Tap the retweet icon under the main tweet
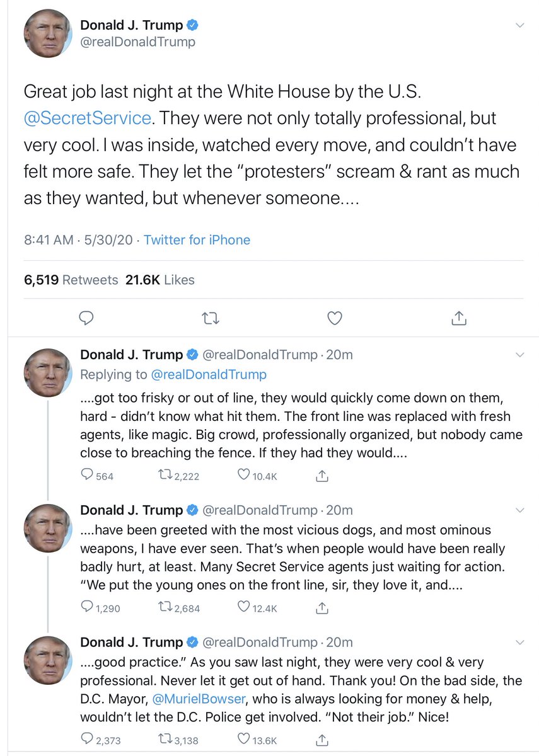The width and height of the screenshot is (539, 756). click(211, 318)
